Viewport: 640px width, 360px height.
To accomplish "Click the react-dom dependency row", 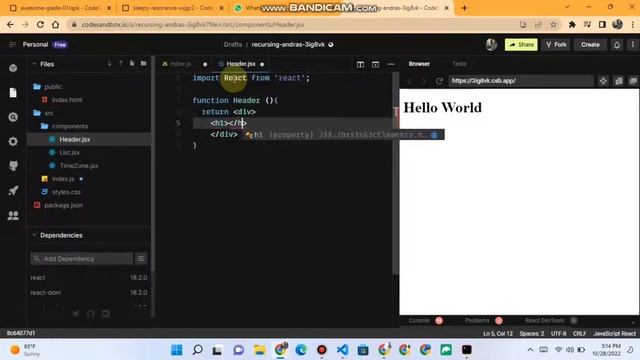I will [89, 293].
